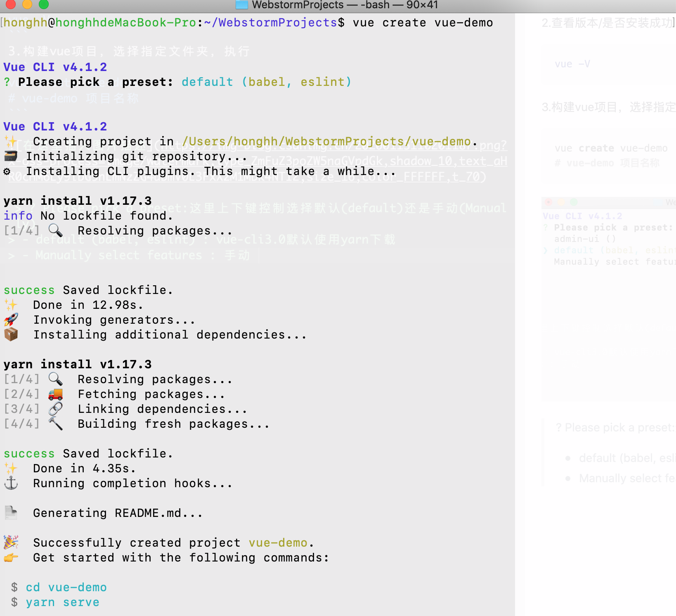Click the drawer icon beside Initializing git
This screenshot has width=676, height=616.
tap(11, 156)
